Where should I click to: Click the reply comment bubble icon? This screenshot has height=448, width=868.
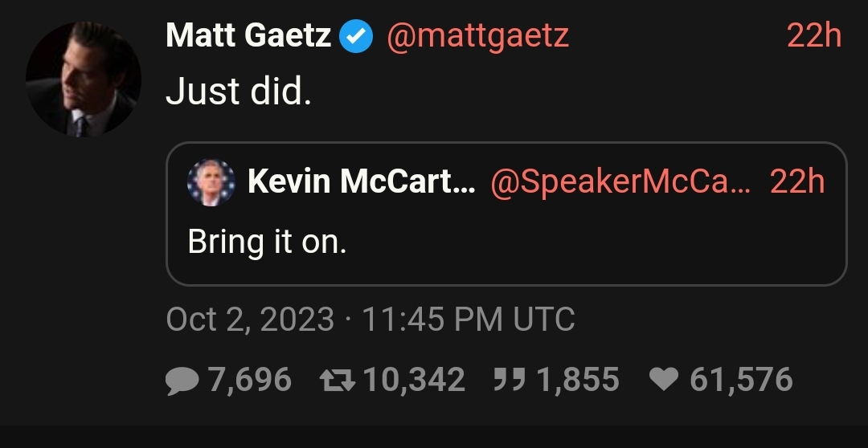182,380
